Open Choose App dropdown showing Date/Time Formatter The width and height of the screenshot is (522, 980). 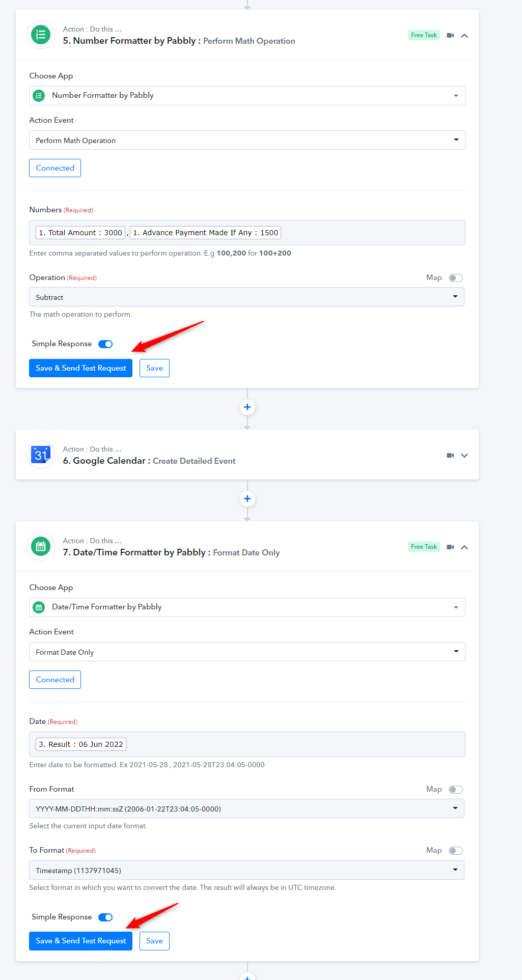[247, 607]
